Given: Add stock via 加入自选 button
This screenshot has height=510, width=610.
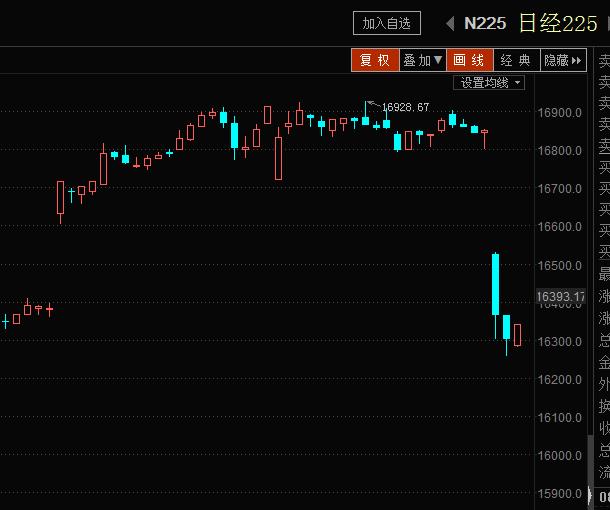Looking at the screenshot, I should click(x=387, y=23).
